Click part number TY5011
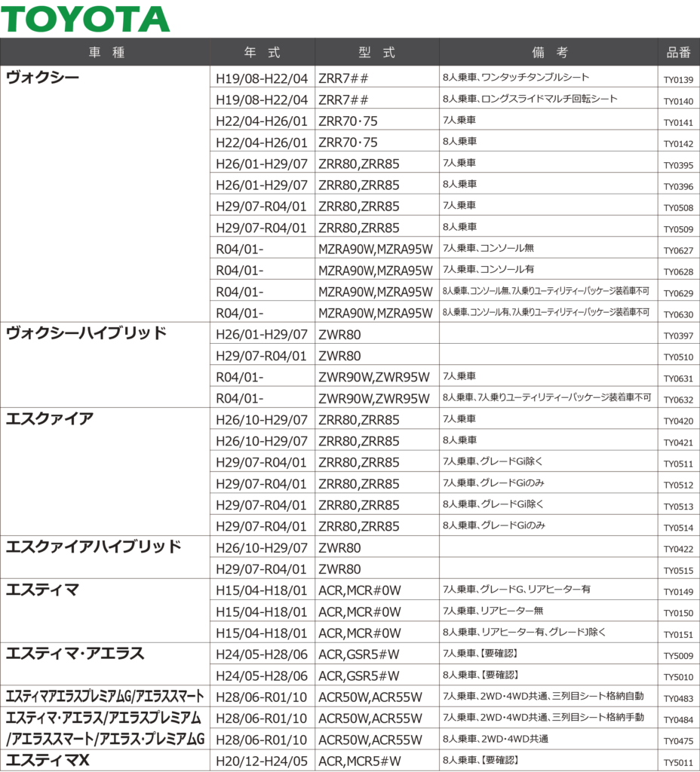700x772 pixels. coord(678,762)
